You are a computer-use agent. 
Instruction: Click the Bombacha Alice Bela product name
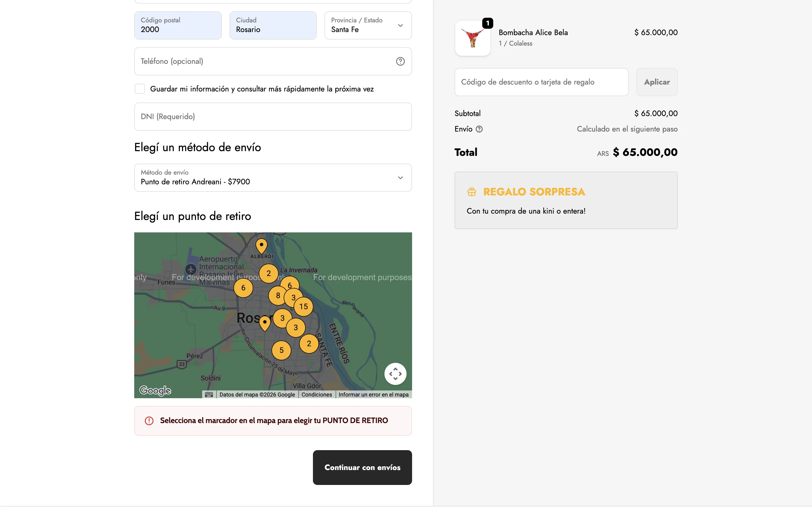tap(533, 33)
